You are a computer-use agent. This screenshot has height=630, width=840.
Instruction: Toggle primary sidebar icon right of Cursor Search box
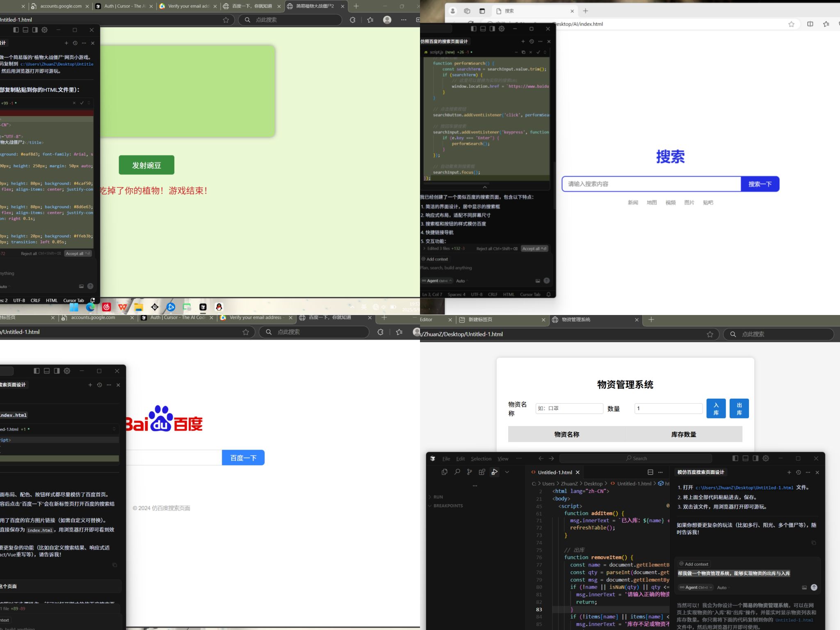(735, 458)
